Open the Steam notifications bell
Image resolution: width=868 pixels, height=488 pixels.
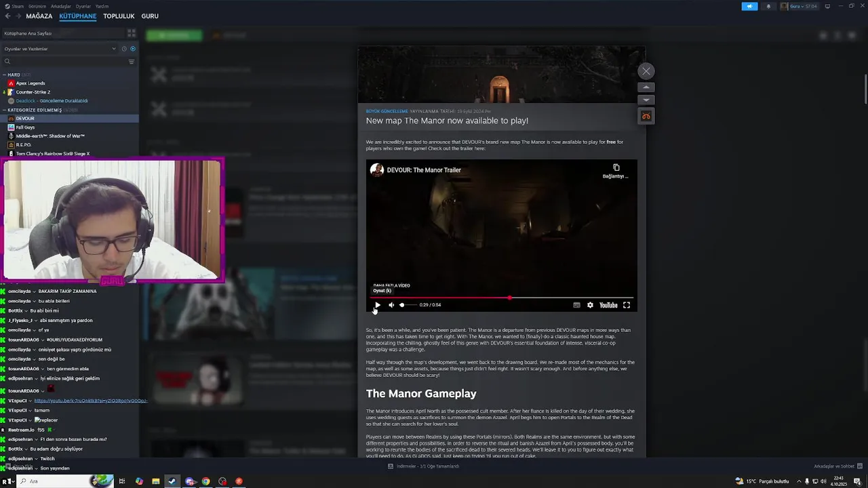768,6
